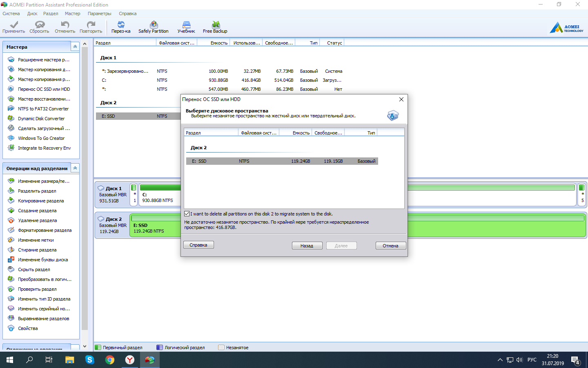588x368 pixels.
Task: Open Свойства of the partition
Action: point(28,328)
